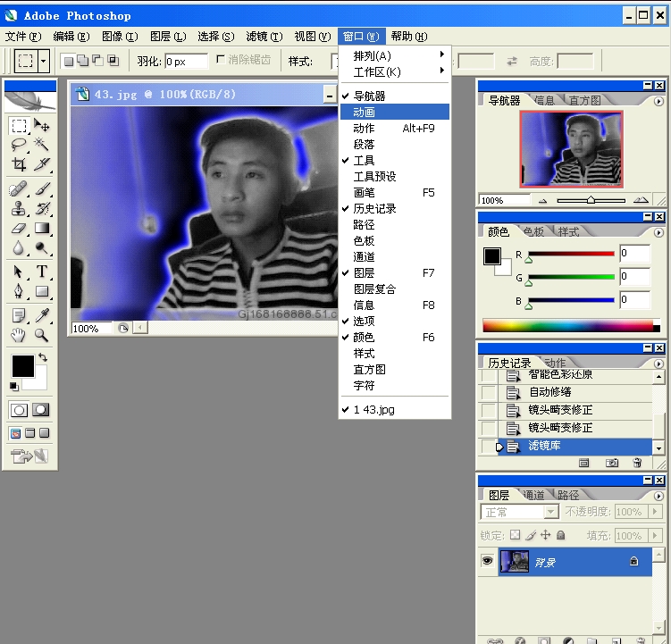Image resolution: width=671 pixels, height=644 pixels.
Task: Switch to Quick Mask mode
Action: (x=41, y=410)
